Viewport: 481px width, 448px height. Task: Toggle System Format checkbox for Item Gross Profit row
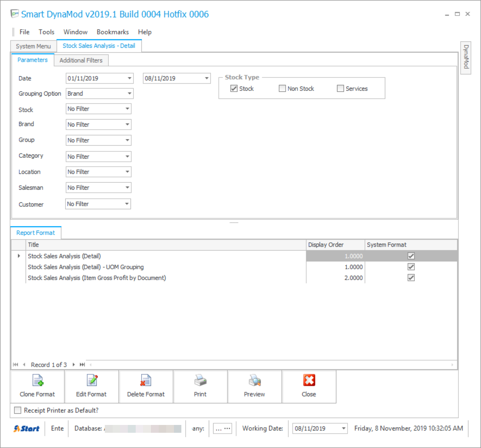411,277
